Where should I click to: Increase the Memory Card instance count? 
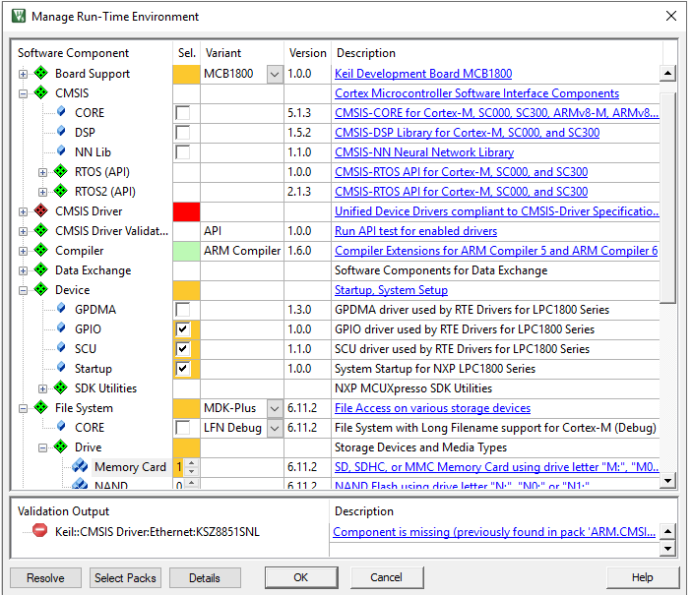pyautogui.click(x=192, y=463)
